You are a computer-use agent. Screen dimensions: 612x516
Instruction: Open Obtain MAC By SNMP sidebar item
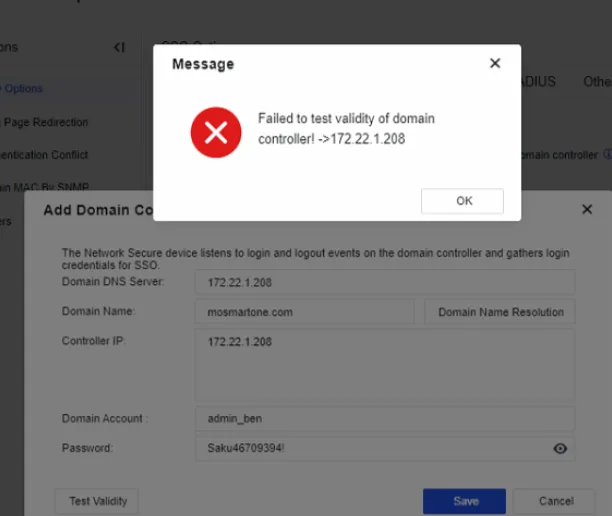pyautogui.click(x=44, y=187)
